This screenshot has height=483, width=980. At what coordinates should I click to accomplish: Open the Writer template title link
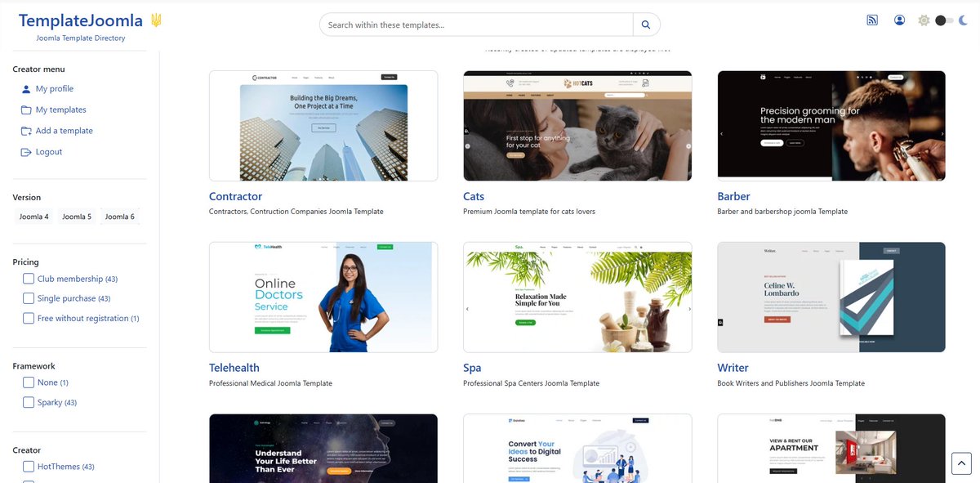(733, 368)
